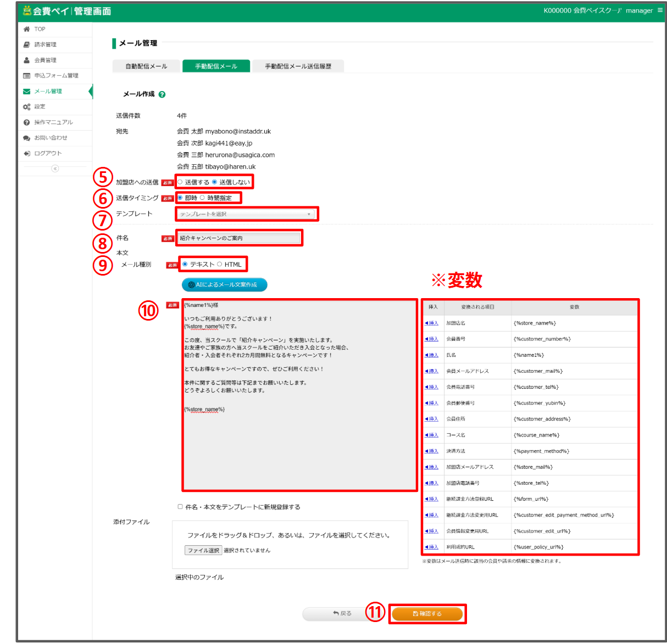Click recipient tibayo@haren.uk

coord(230,167)
